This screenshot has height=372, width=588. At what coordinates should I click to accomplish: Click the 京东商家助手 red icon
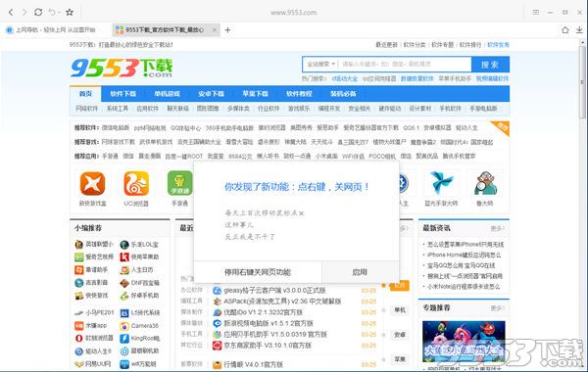[x=218, y=346]
